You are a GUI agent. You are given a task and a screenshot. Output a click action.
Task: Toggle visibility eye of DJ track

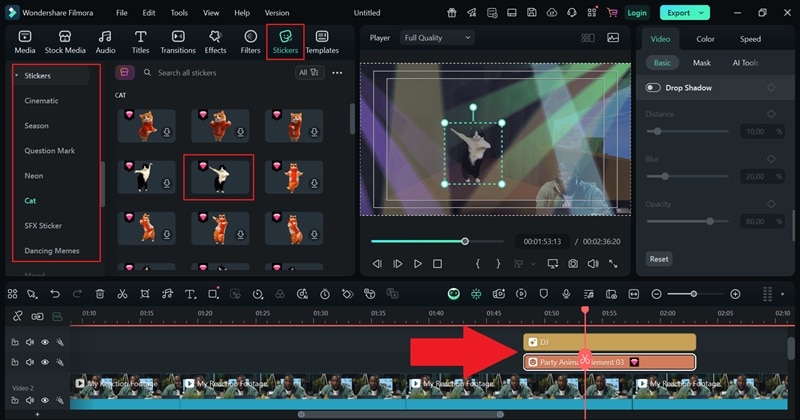45,342
